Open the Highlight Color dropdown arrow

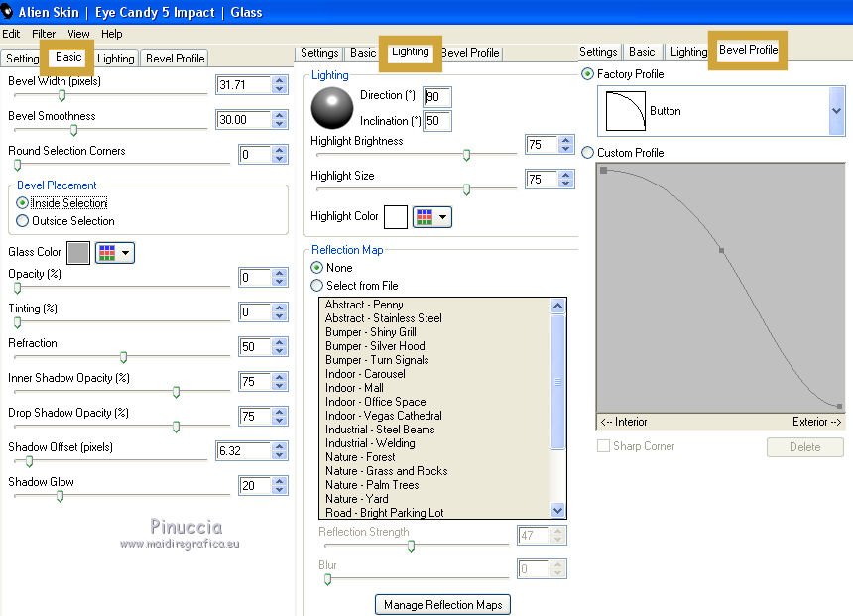(x=442, y=217)
